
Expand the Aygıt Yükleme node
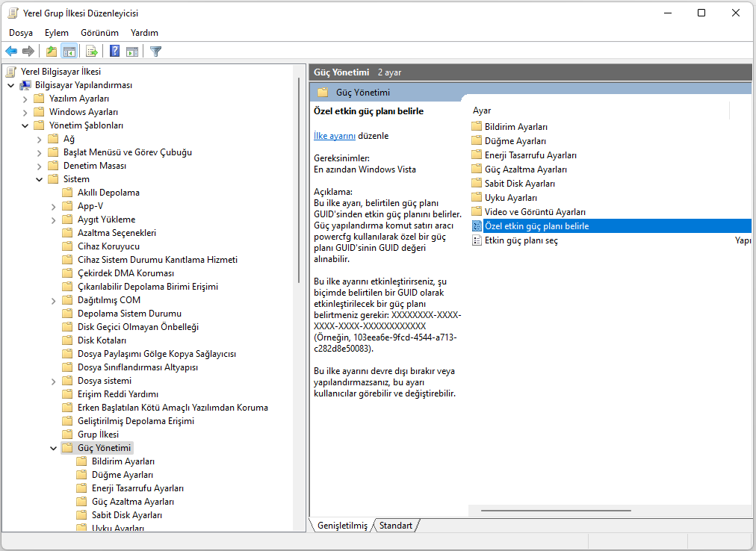point(54,220)
